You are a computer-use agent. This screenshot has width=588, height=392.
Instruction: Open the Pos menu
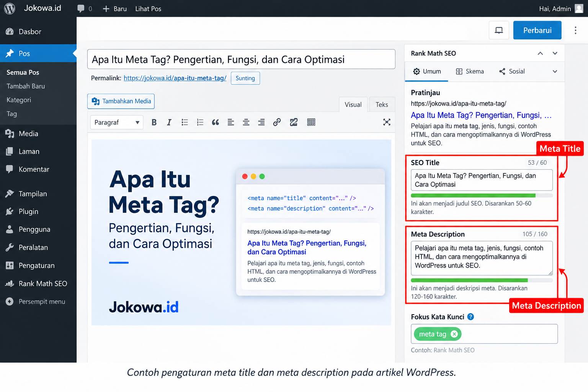(38, 53)
